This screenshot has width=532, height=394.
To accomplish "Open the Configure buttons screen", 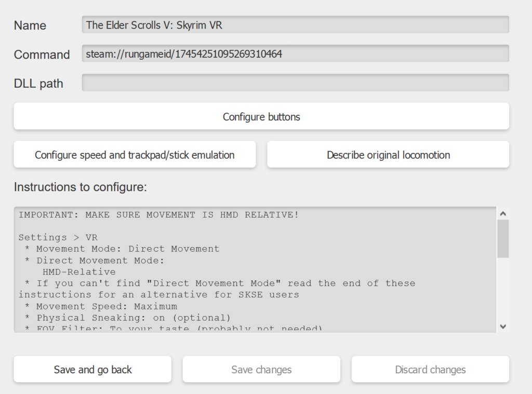I will click(261, 116).
